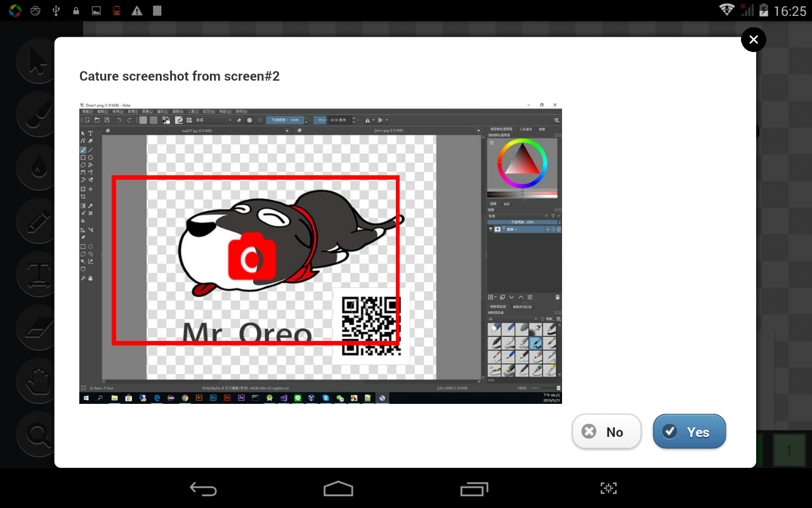Tap the screenshot capture icon in navigation bar

(x=608, y=488)
